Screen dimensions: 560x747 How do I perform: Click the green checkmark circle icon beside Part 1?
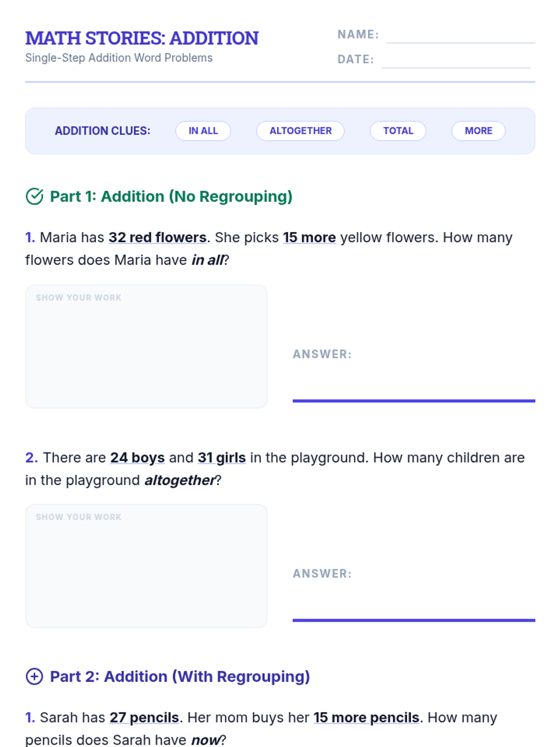click(35, 197)
